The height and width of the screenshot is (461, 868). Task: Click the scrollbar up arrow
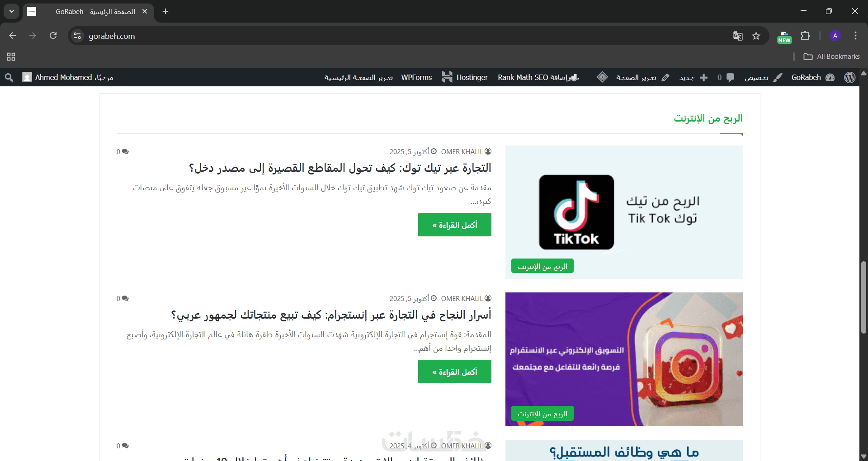pos(863,73)
